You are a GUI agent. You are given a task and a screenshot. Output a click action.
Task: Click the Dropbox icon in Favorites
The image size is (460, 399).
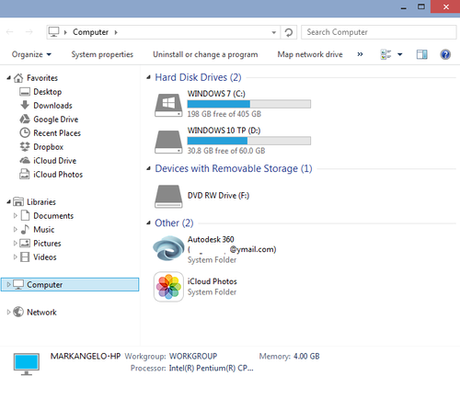[x=25, y=147]
